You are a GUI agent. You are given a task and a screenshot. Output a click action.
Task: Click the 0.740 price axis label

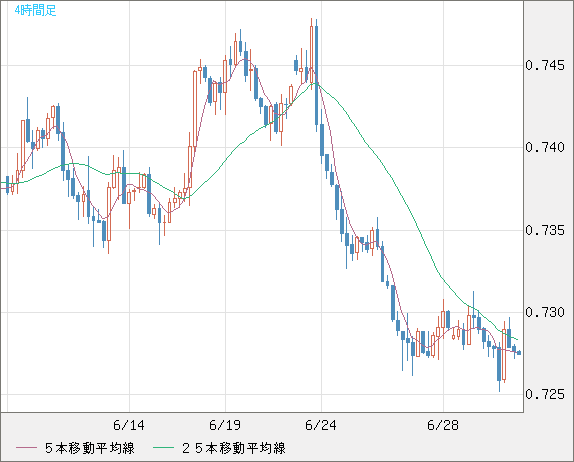[x=545, y=147]
